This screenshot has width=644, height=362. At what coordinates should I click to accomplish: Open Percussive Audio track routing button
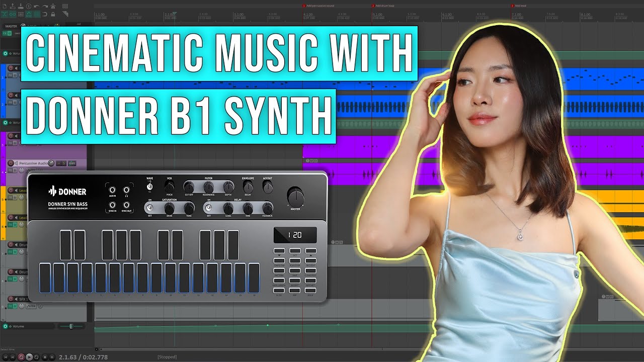tap(72, 163)
